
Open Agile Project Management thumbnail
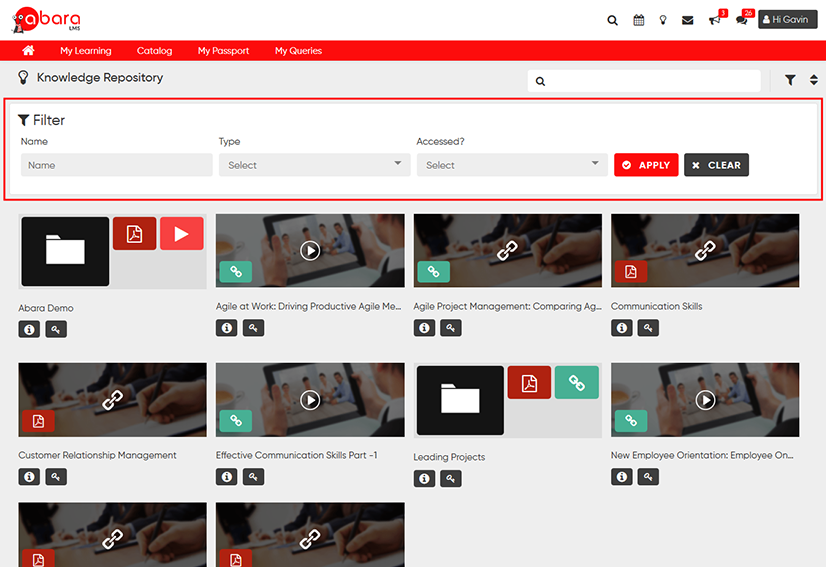pos(508,250)
